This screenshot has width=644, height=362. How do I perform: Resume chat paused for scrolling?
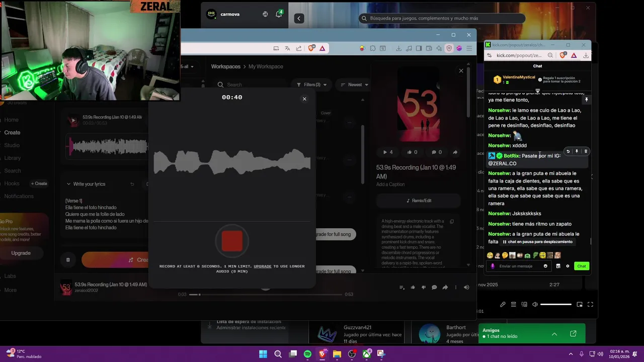coord(537,242)
